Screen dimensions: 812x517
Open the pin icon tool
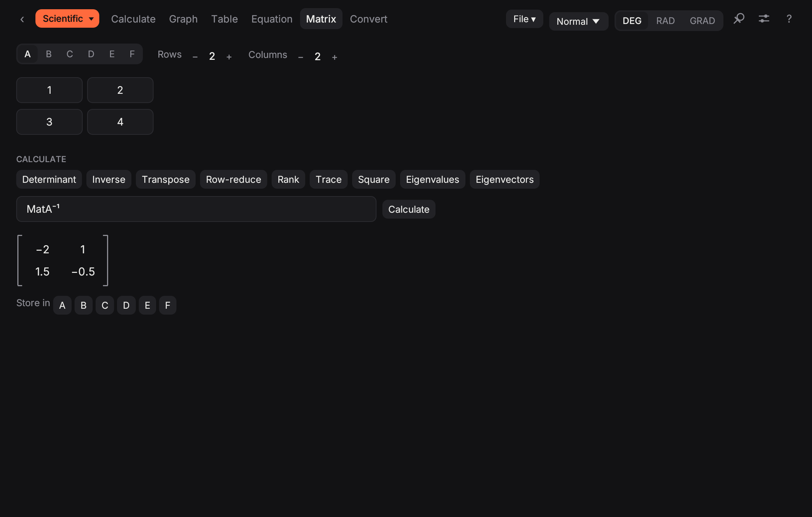pyautogui.click(x=739, y=18)
